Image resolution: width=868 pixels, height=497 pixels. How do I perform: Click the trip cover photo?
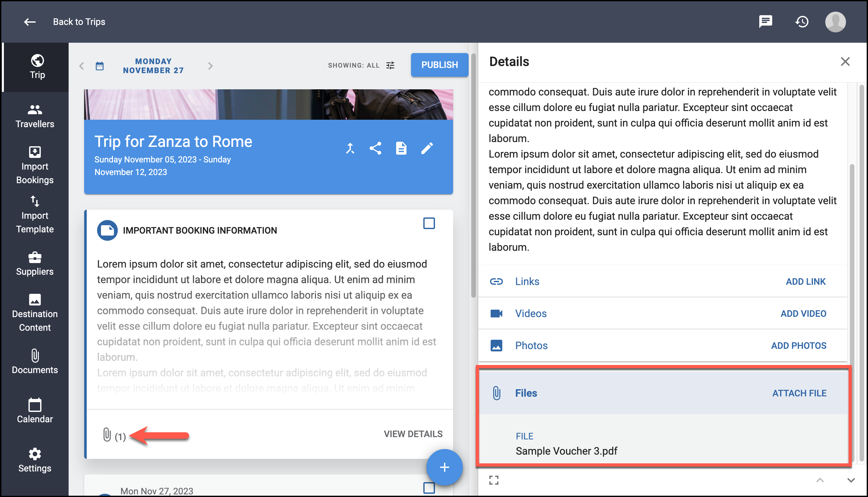click(268, 105)
